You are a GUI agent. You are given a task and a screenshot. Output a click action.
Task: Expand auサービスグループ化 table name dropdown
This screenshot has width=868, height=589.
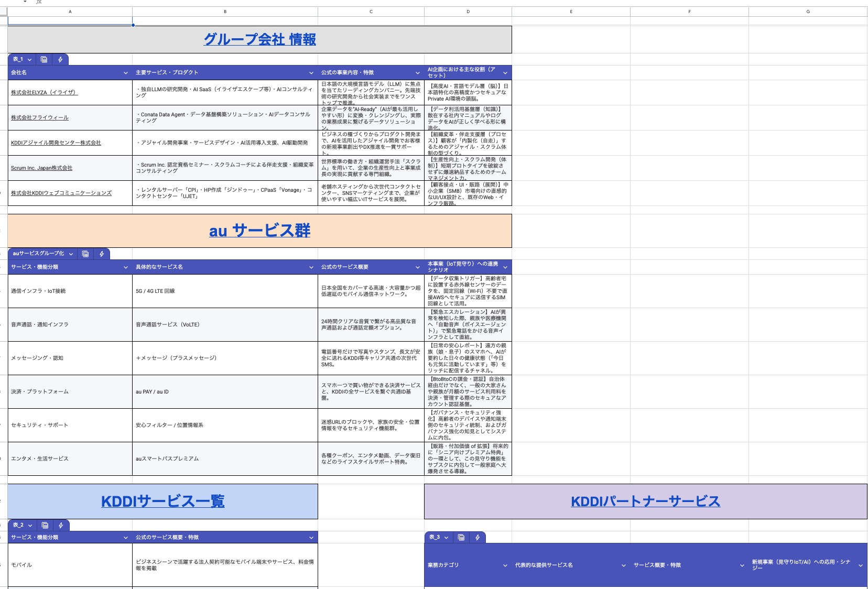(71, 254)
